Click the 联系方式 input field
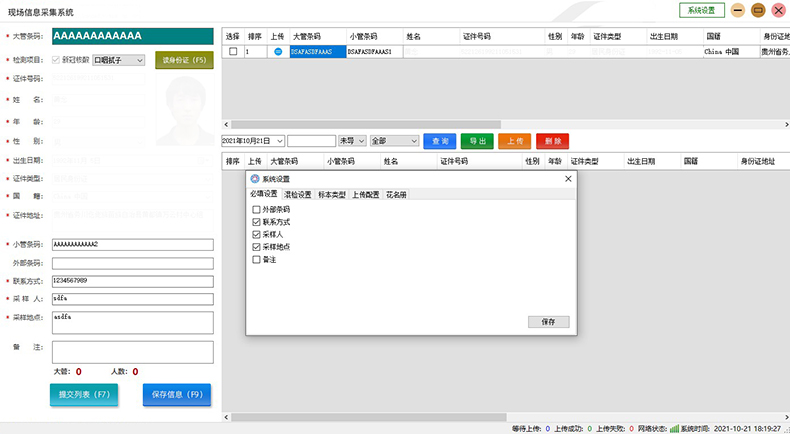 tap(132, 280)
